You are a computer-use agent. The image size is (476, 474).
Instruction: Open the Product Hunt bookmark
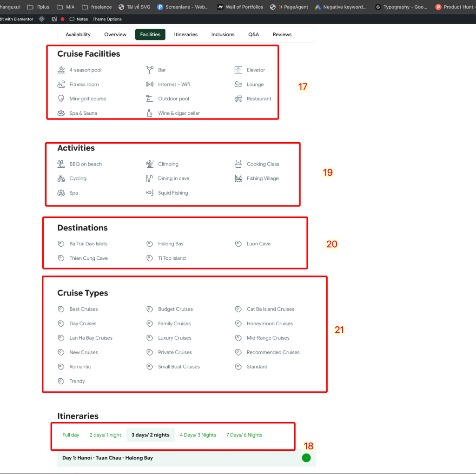coord(455,7)
